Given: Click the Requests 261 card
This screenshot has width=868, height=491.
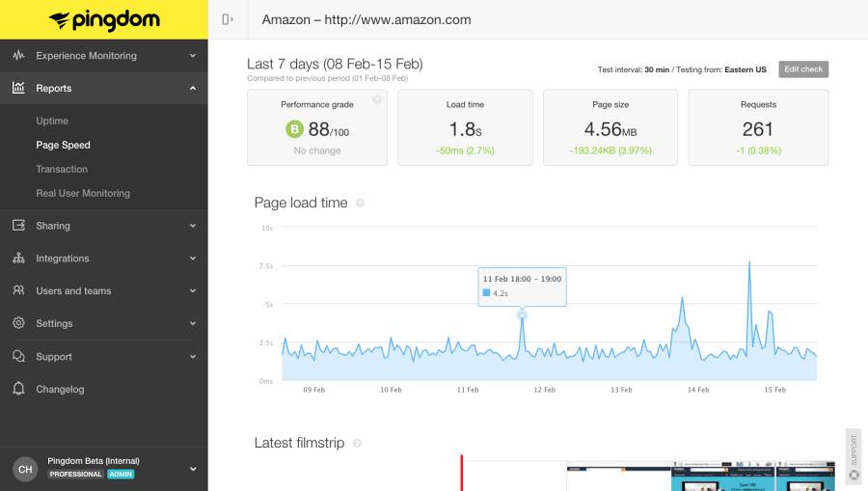Looking at the screenshot, I should coord(758,127).
